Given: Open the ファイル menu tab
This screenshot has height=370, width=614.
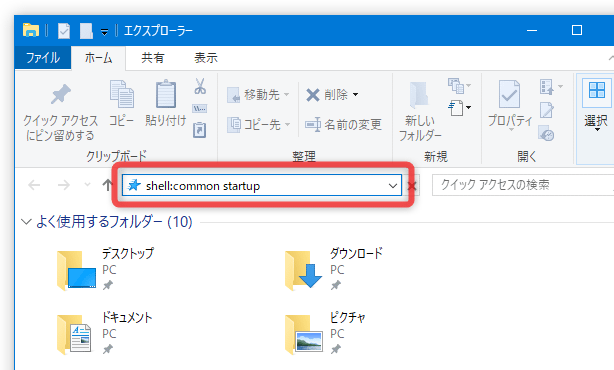Looking at the screenshot, I should [x=43, y=58].
